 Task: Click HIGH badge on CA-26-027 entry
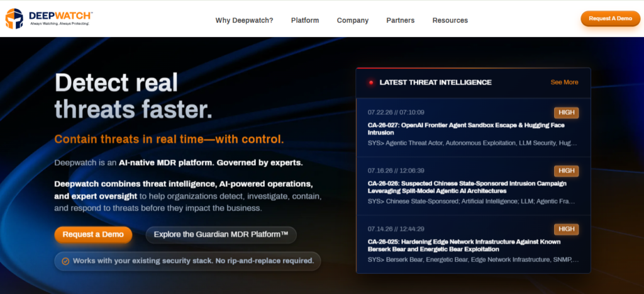(x=567, y=113)
